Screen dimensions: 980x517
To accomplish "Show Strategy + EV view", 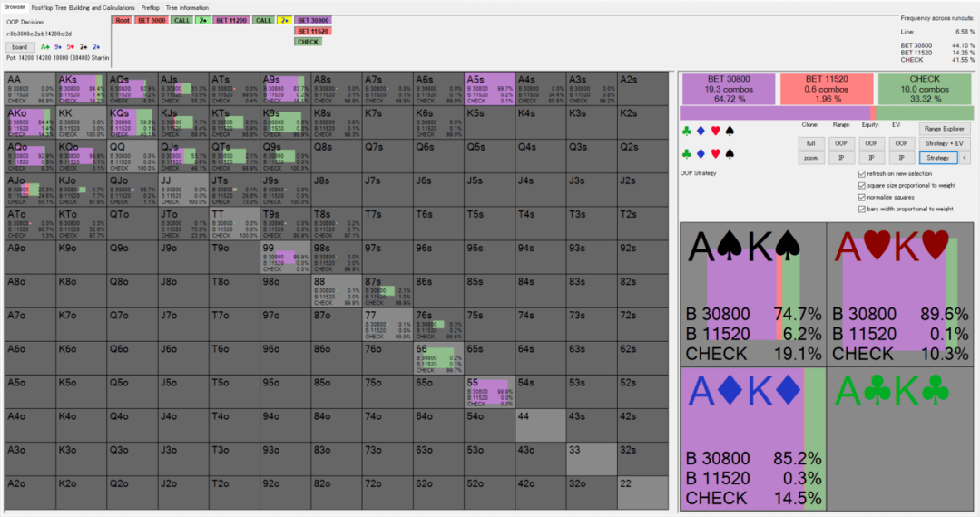I will (x=945, y=143).
